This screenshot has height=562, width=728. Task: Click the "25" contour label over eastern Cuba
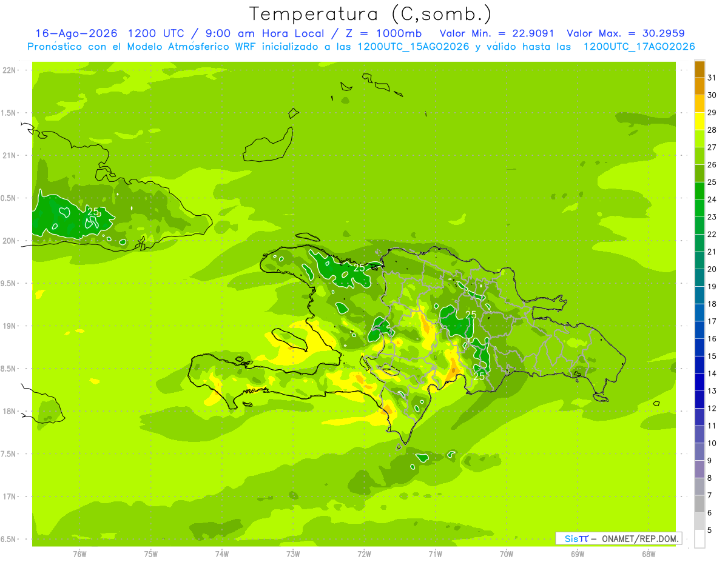[x=93, y=212]
